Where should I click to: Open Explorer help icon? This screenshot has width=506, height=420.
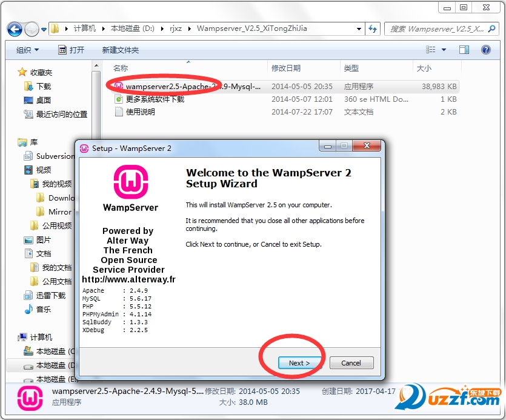coord(485,50)
